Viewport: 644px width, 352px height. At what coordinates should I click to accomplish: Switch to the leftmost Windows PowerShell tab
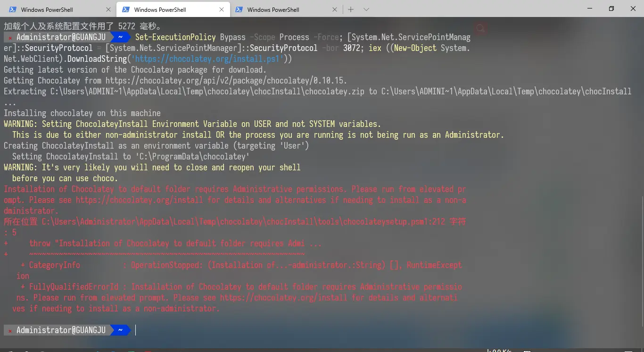(59, 9)
